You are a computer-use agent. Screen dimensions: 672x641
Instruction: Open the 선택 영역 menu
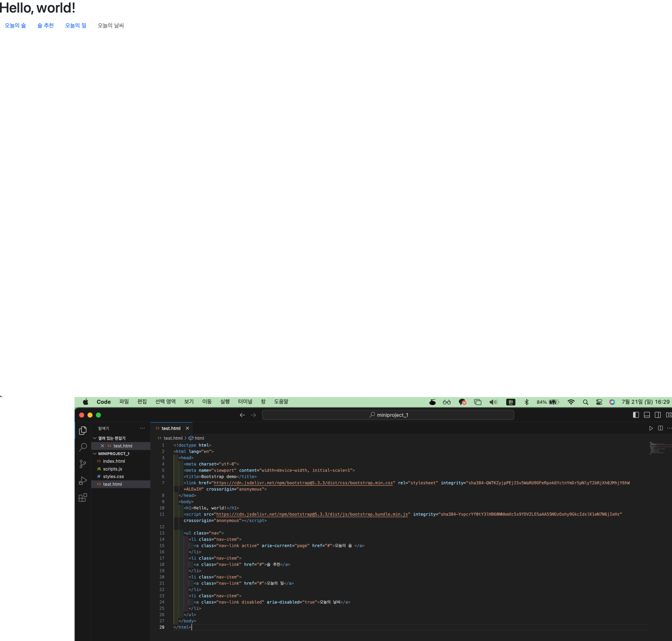[165, 402]
